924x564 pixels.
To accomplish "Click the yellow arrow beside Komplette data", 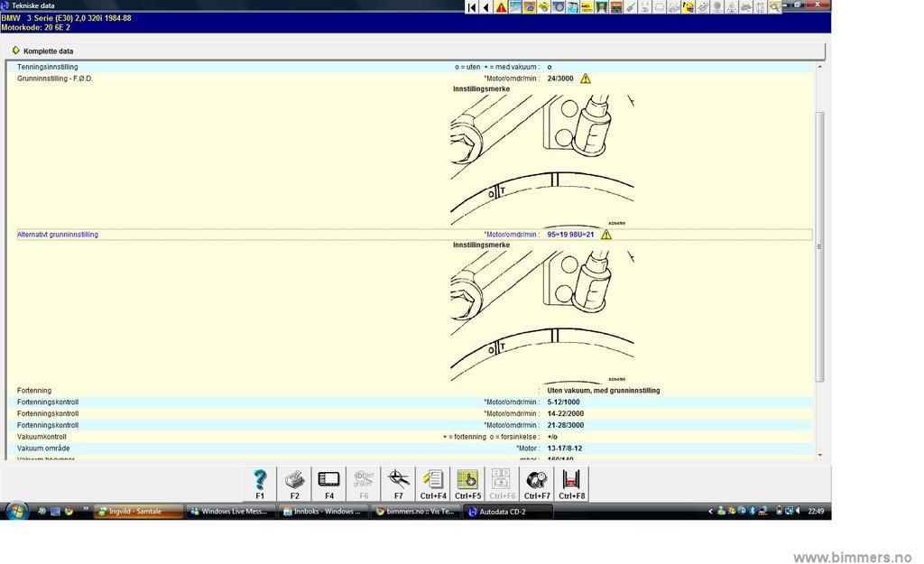I will (16, 51).
